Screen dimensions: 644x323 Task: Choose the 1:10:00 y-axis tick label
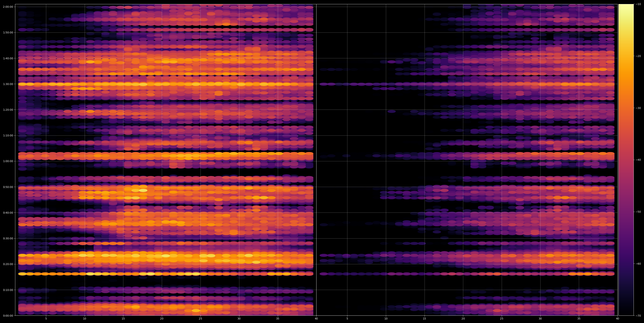click(8, 135)
